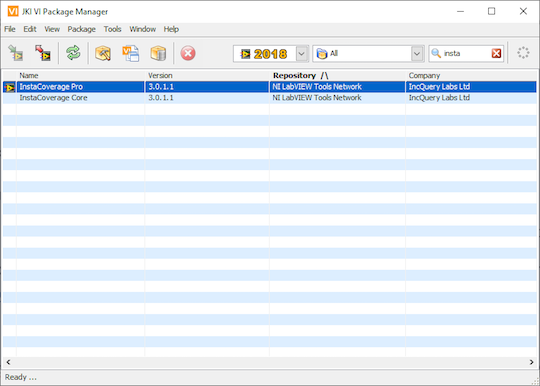
Task: Open the VI Package Builder icon
Action: (103, 53)
